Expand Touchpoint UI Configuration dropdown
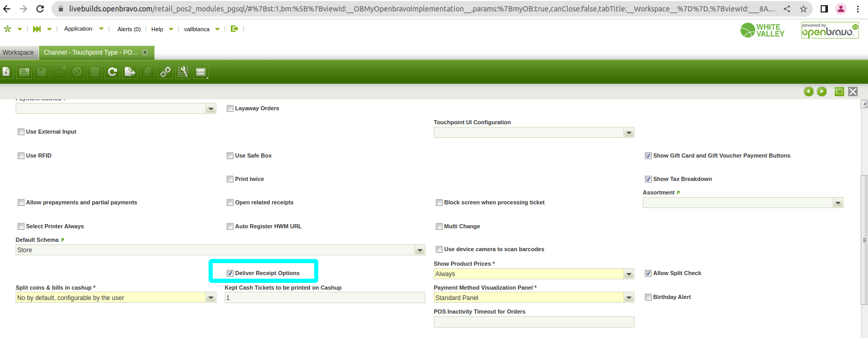The image size is (868, 338). click(x=629, y=133)
